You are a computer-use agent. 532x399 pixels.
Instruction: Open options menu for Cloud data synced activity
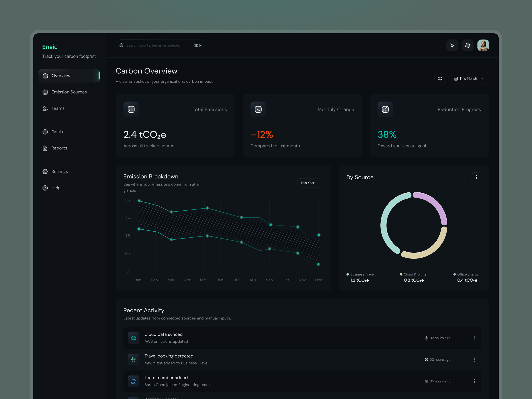point(474,338)
